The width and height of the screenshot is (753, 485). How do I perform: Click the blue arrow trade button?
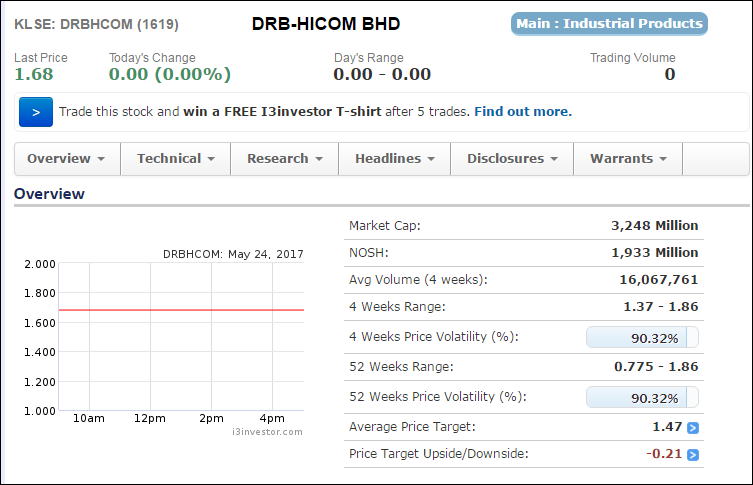pos(36,112)
